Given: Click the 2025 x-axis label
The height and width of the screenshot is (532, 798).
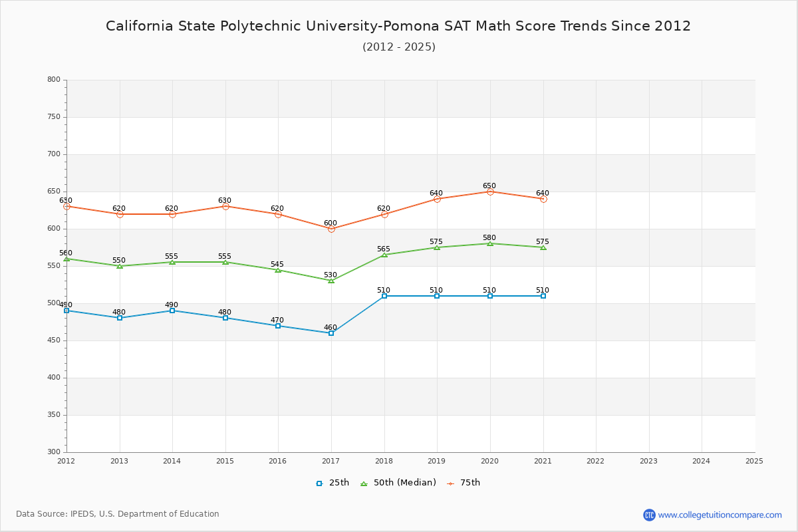Looking at the screenshot, I should (754, 461).
